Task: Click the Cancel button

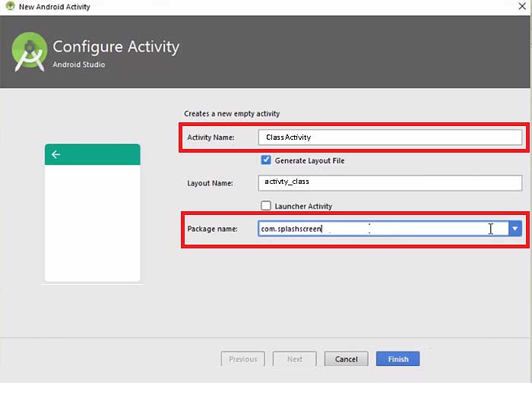Action: [x=346, y=359]
